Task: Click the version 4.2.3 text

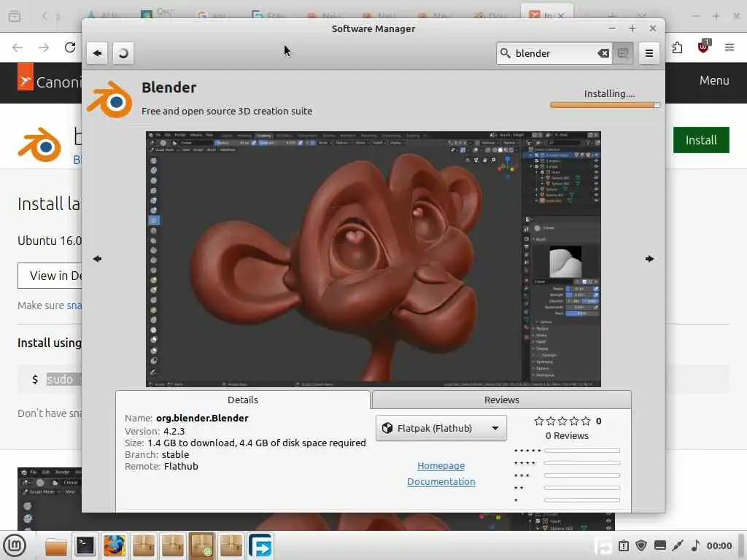Action: [174, 432]
